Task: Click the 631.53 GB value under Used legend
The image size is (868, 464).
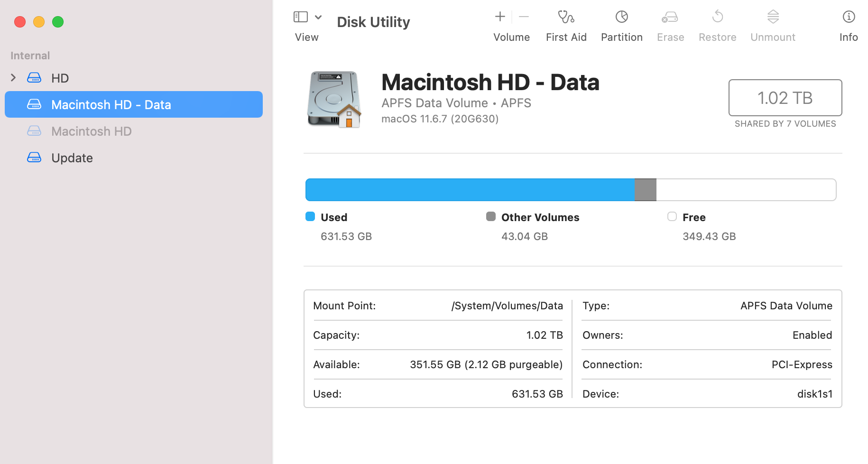Action: pyautogui.click(x=346, y=236)
